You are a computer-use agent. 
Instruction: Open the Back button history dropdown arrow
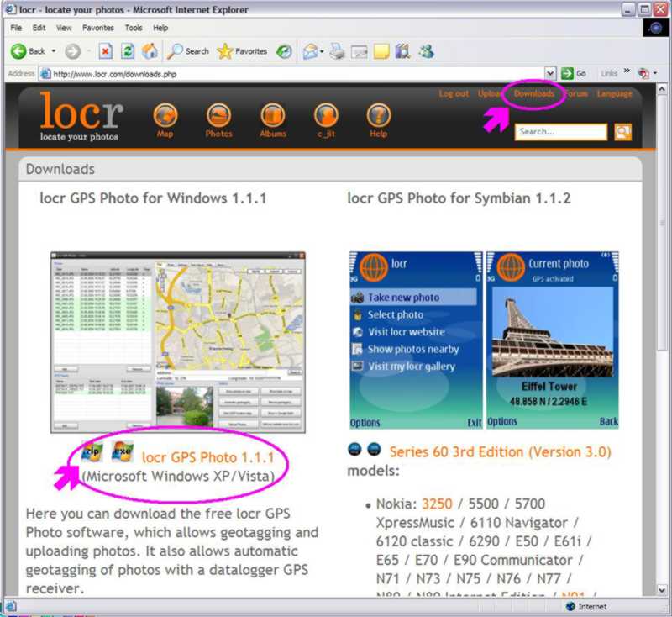pyautogui.click(x=54, y=51)
